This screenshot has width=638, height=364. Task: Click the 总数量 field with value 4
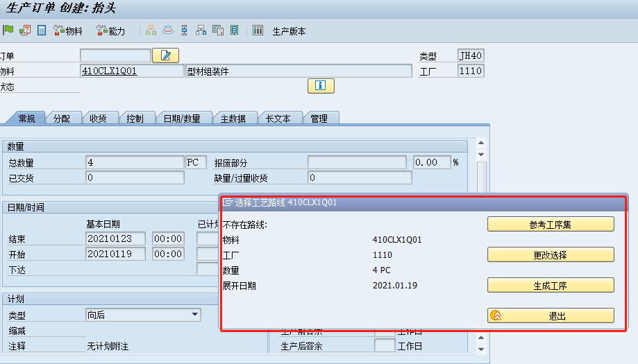(135, 162)
